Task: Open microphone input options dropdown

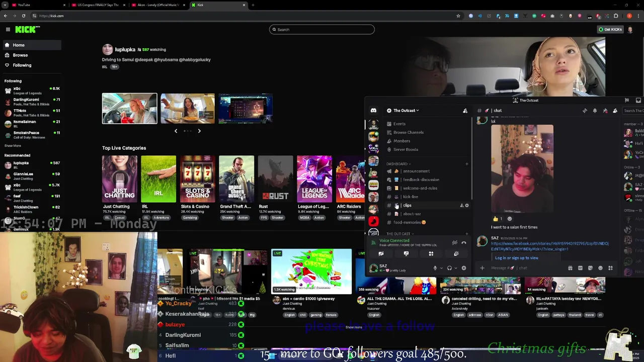Action: point(441,268)
